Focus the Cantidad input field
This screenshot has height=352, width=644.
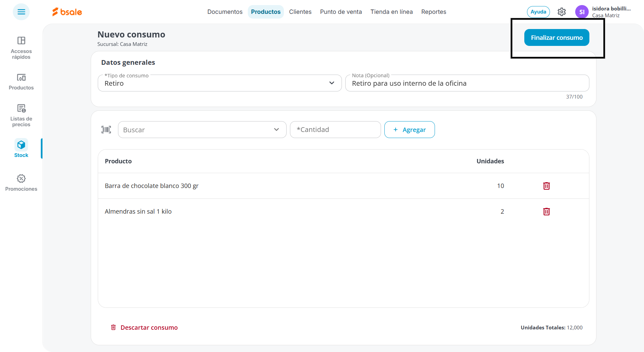click(335, 130)
